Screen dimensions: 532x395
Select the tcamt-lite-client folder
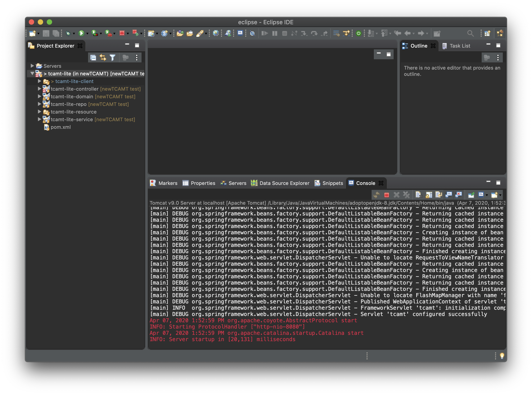click(x=74, y=81)
